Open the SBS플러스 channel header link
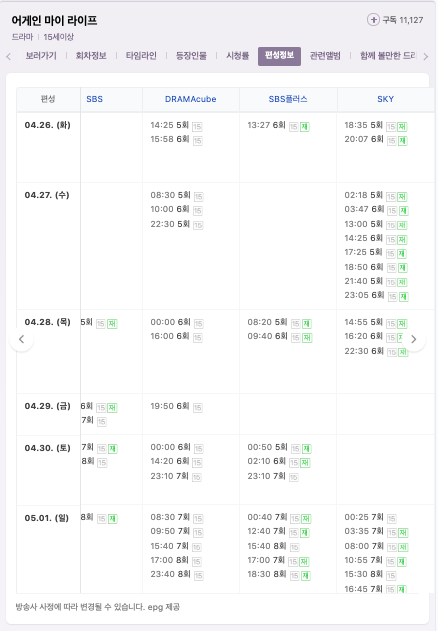Image resolution: width=438 pixels, height=631 pixels. [288, 99]
